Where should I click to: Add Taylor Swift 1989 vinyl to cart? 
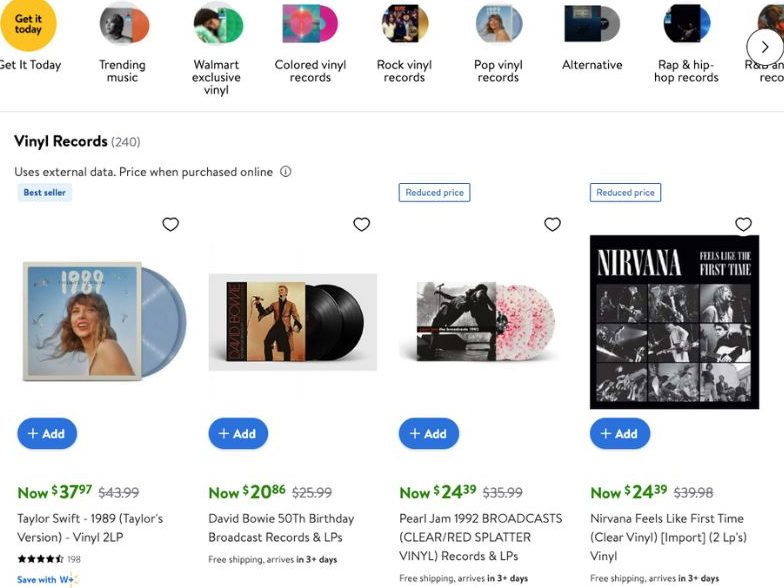[47, 434]
